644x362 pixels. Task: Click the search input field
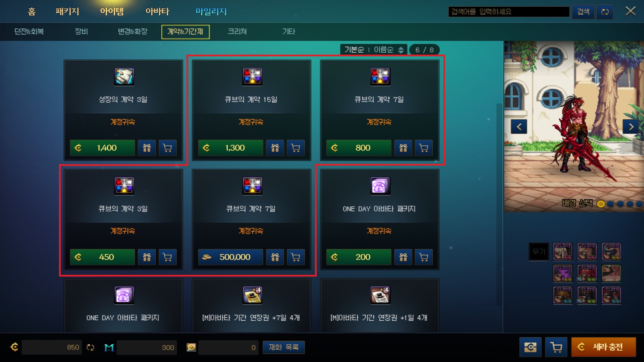tap(509, 12)
